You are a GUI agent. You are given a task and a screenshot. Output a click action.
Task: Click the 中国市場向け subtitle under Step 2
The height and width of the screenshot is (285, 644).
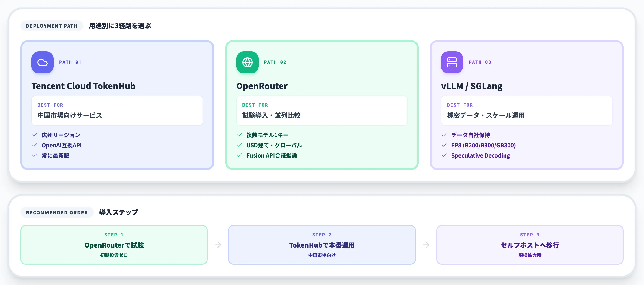(x=322, y=255)
